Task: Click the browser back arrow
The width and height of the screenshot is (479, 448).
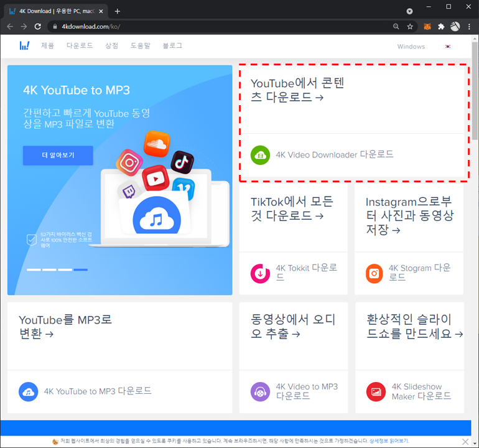Action: [10, 27]
